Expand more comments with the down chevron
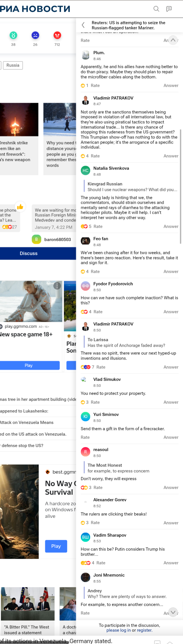183x644 pixels. [173, 612]
